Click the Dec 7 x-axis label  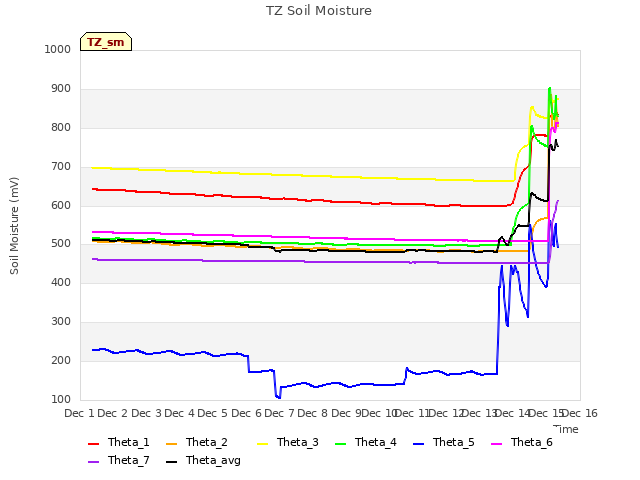[x=279, y=413]
